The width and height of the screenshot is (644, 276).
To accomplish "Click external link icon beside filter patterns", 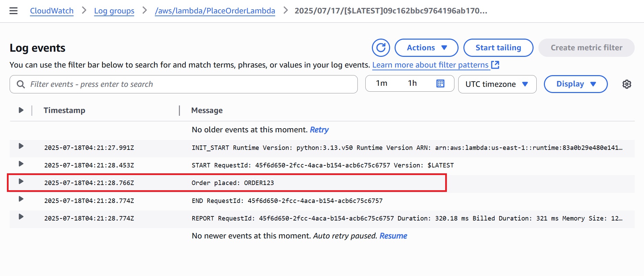I will (x=495, y=65).
